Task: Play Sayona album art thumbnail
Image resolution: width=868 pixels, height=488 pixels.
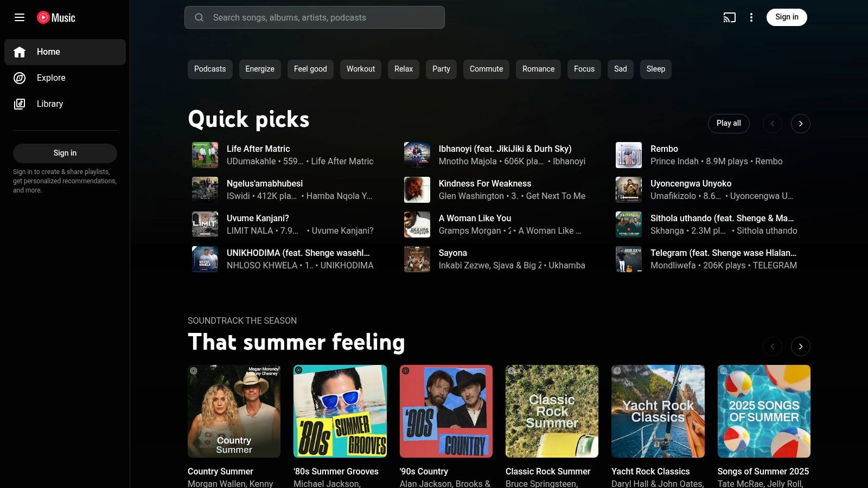Action: tap(417, 259)
